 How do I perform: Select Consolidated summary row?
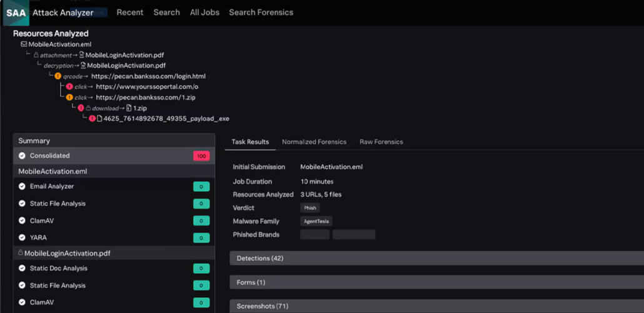tap(114, 156)
